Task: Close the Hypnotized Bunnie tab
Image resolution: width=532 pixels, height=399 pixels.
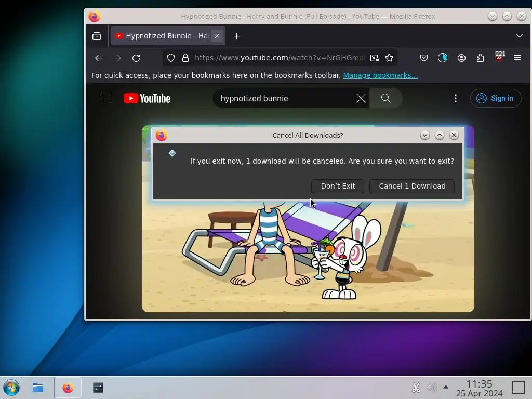Action: [x=217, y=36]
